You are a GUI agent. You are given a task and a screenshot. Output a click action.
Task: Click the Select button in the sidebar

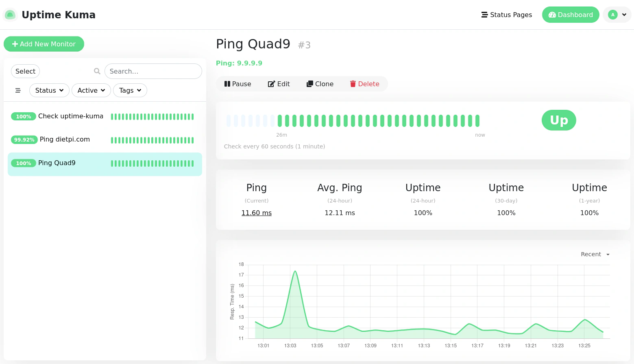25,71
